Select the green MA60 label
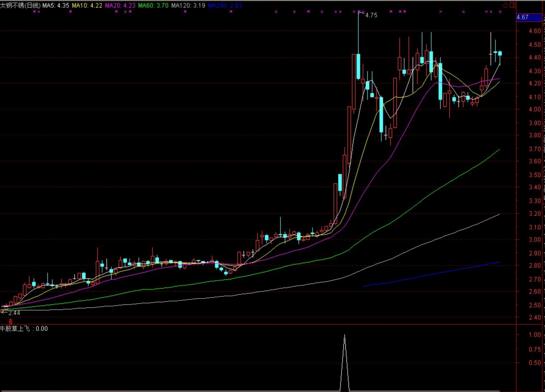Screen dimensions: 545x392 [x=153, y=6]
